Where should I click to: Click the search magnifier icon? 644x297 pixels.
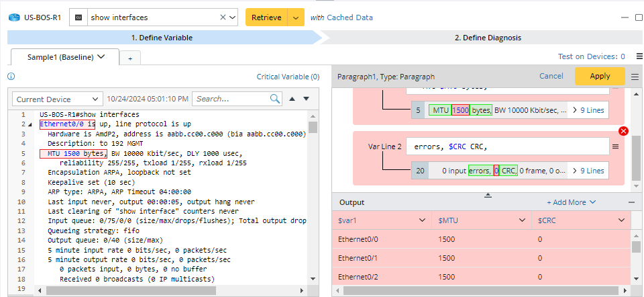[275, 99]
